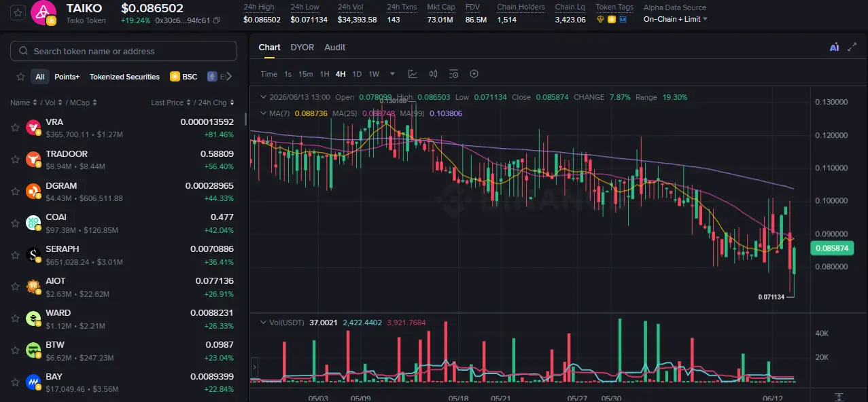This screenshot has height=402, width=868.
Task: Open the chart settings hexagon icon
Action: click(474, 74)
